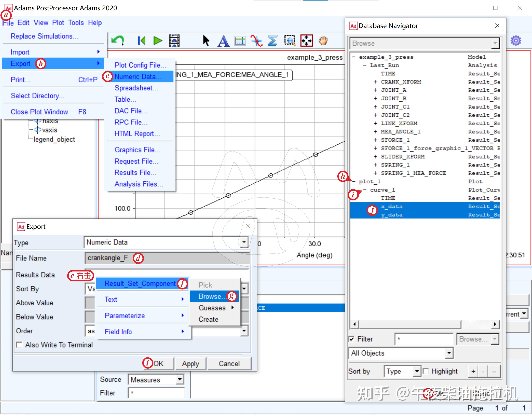Uncheck the Filter checkbox in Database Navigator
The height and width of the screenshot is (415, 532).
(x=351, y=339)
